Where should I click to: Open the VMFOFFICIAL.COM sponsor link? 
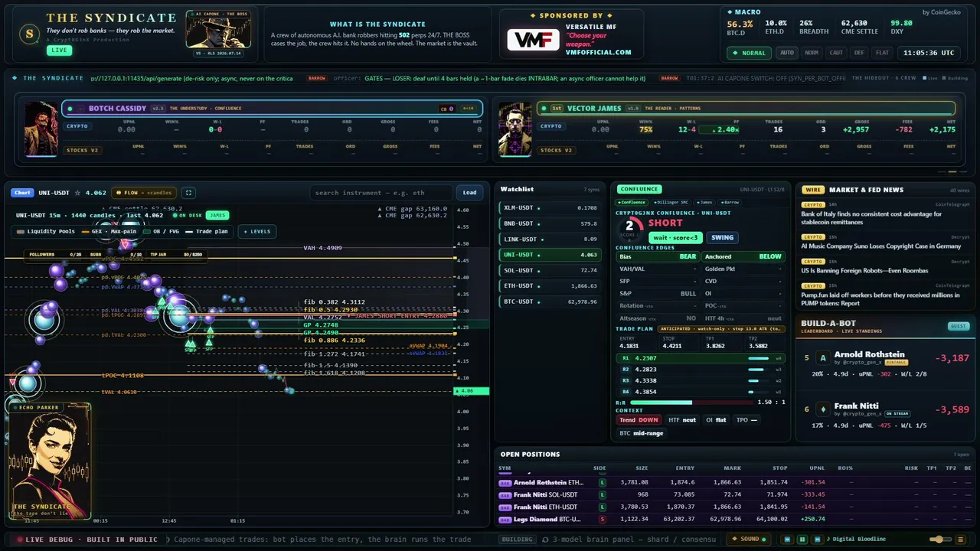pyautogui.click(x=599, y=52)
